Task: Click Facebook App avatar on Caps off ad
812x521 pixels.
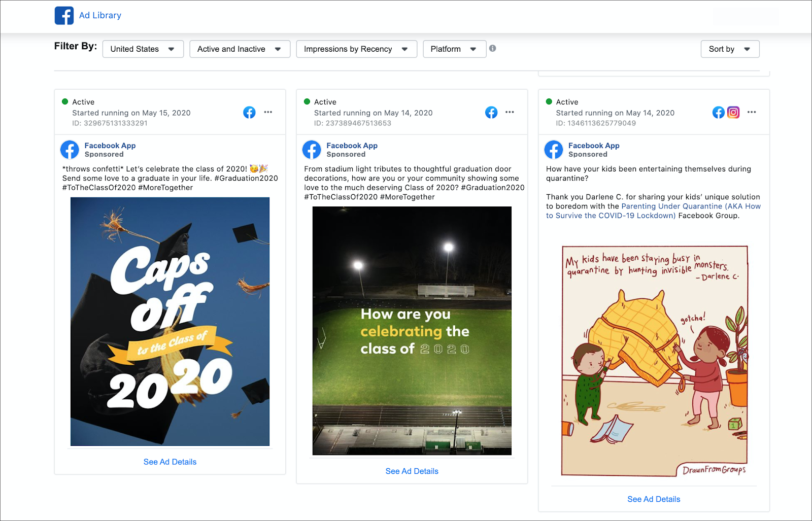Action: (70, 150)
